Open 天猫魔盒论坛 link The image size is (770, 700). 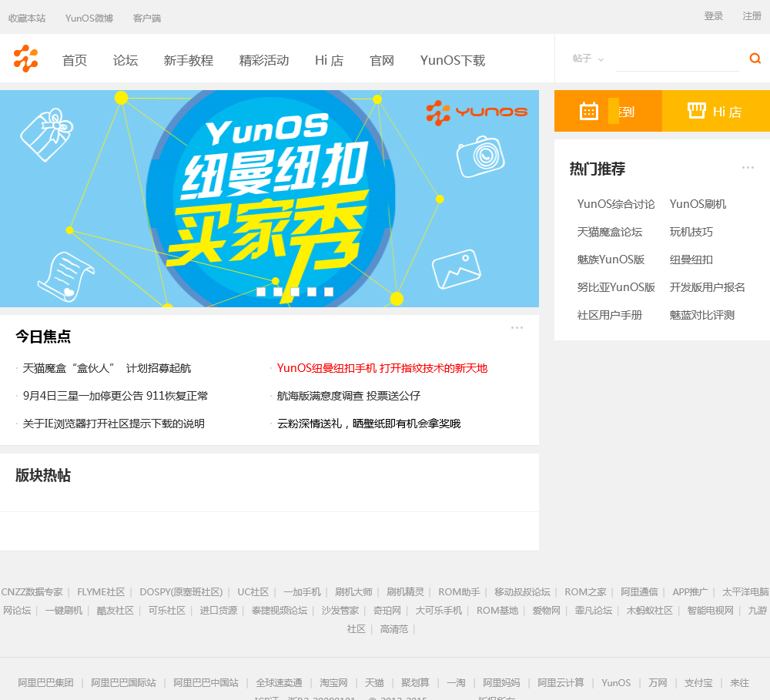(609, 232)
